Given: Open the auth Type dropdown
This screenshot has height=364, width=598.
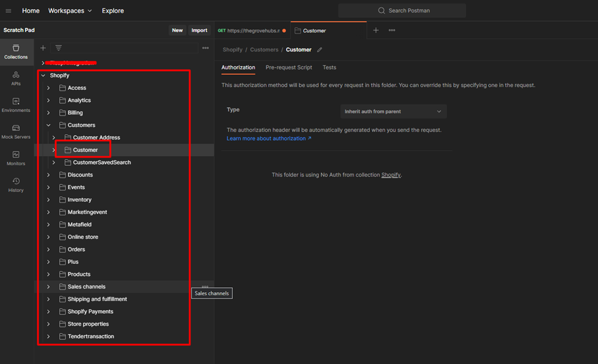Looking at the screenshot, I should point(393,111).
